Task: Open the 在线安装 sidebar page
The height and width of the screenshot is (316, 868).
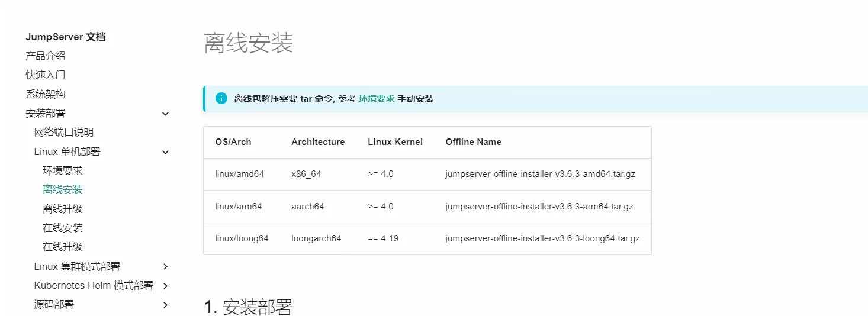Action: [x=63, y=228]
